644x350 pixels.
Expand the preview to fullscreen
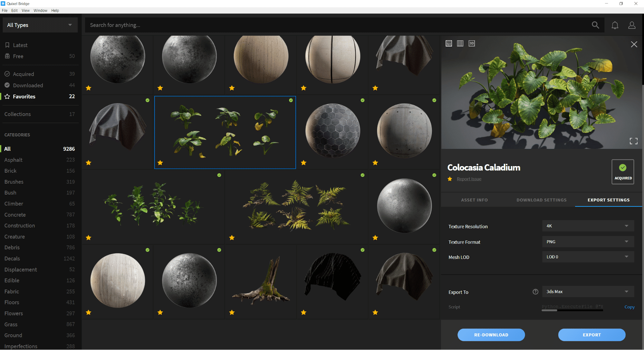coord(633,141)
